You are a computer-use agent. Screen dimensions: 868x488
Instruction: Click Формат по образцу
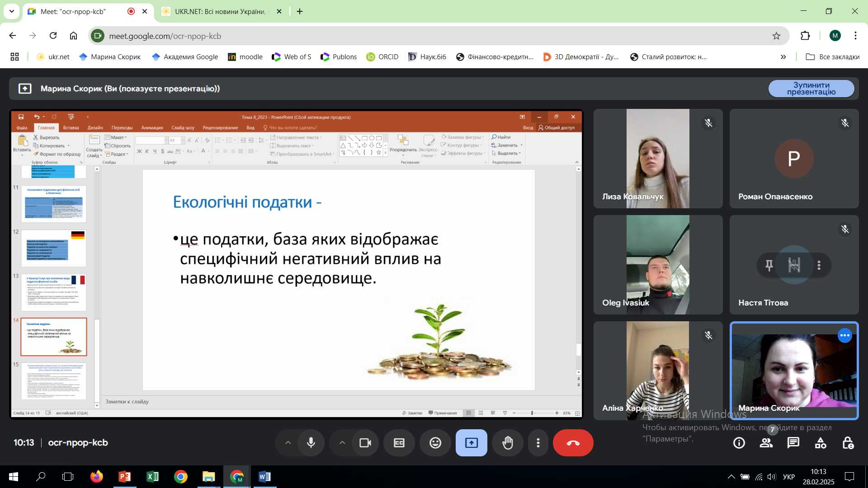(57, 154)
